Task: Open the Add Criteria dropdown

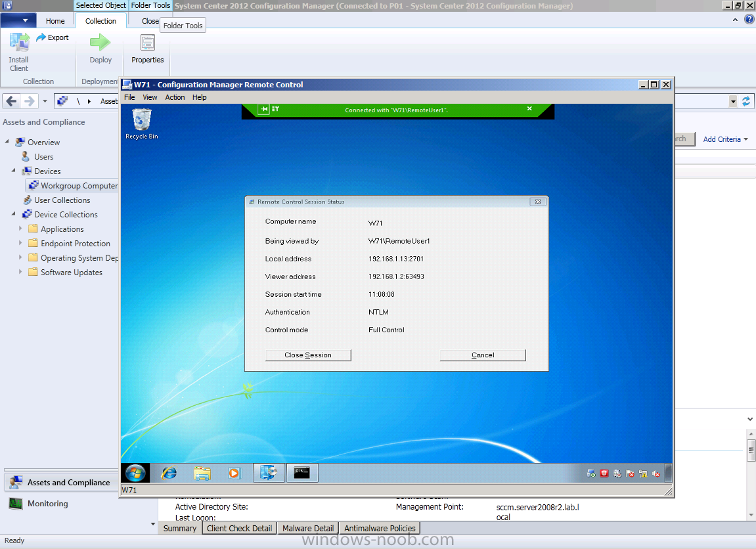Action: coord(726,139)
